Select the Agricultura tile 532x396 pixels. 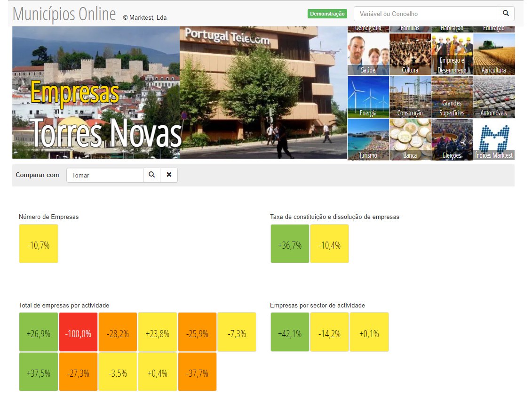tap(493, 54)
